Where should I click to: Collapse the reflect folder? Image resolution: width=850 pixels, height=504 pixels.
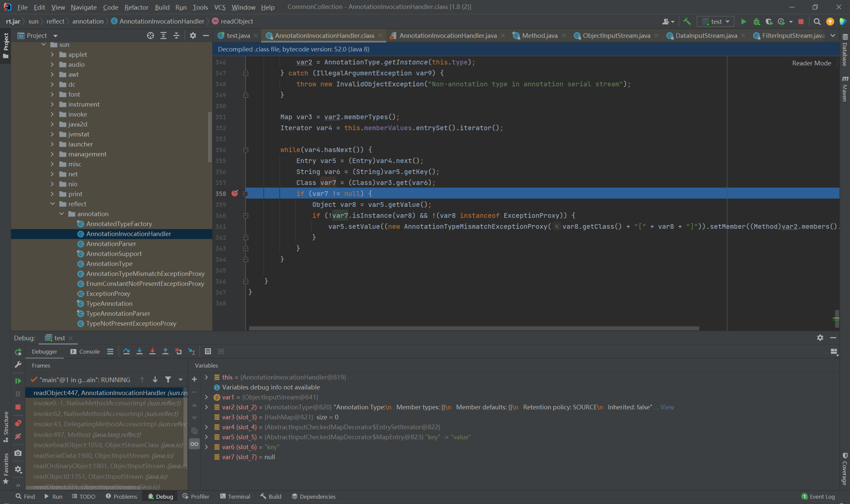click(x=52, y=204)
